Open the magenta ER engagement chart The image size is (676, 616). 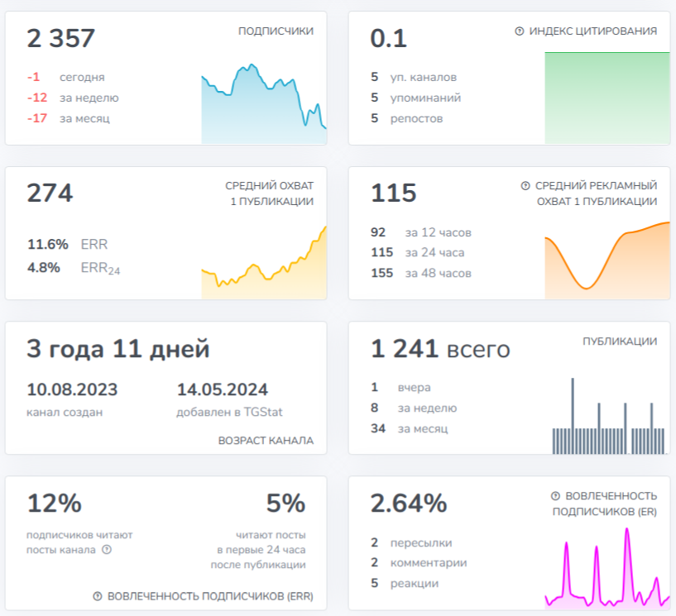coord(607,568)
